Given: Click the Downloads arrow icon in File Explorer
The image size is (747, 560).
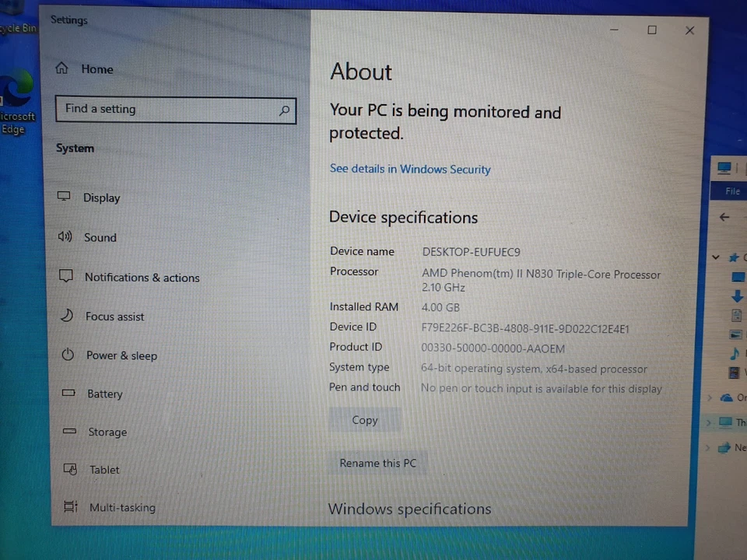Looking at the screenshot, I should 737,296.
